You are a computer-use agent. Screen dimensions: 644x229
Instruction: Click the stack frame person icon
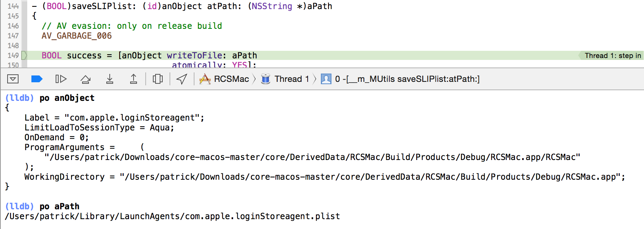326,79
